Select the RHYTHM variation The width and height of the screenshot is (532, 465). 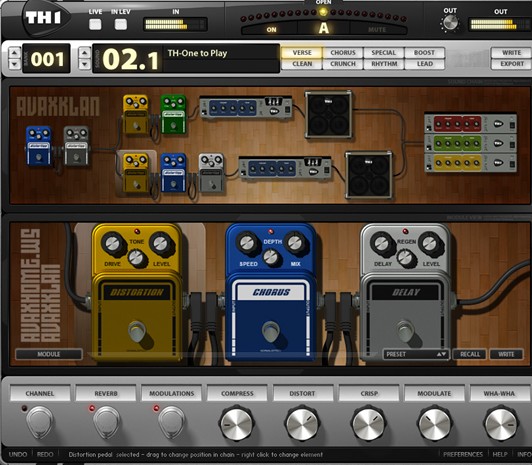pyautogui.click(x=384, y=64)
